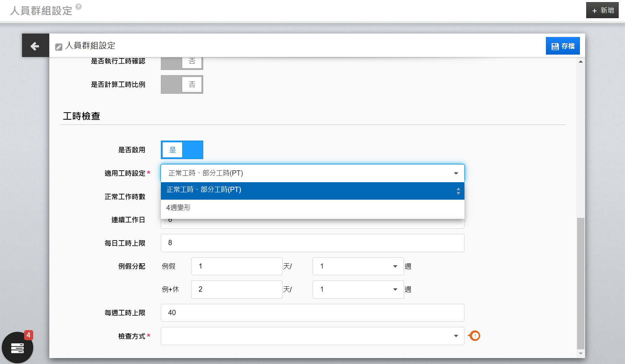Click the scrollbar down arrow
The width and height of the screenshot is (625, 364).
pyautogui.click(x=581, y=354)
